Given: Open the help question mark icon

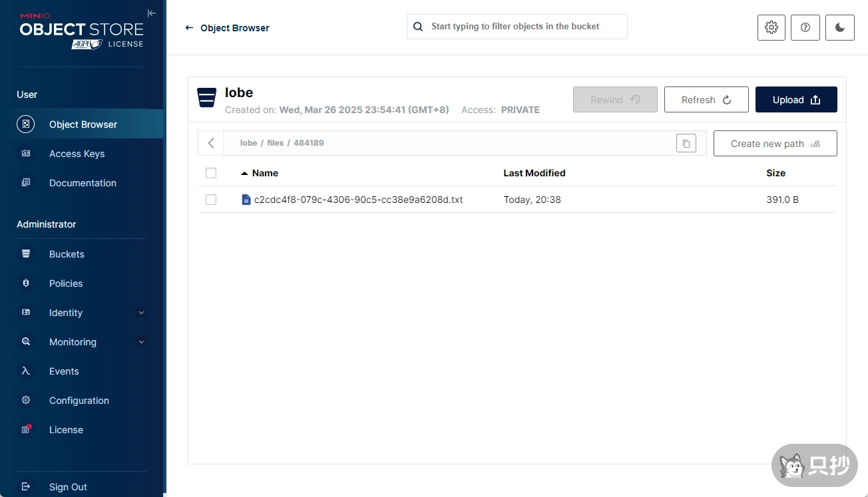Looking at the screenshot, I should click(805, 27).
